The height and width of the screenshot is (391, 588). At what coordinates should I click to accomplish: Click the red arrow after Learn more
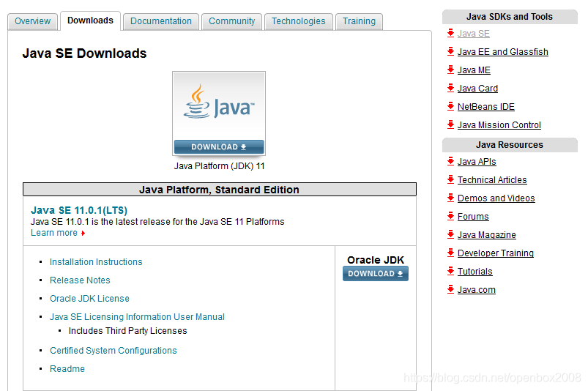click(83, 233)
